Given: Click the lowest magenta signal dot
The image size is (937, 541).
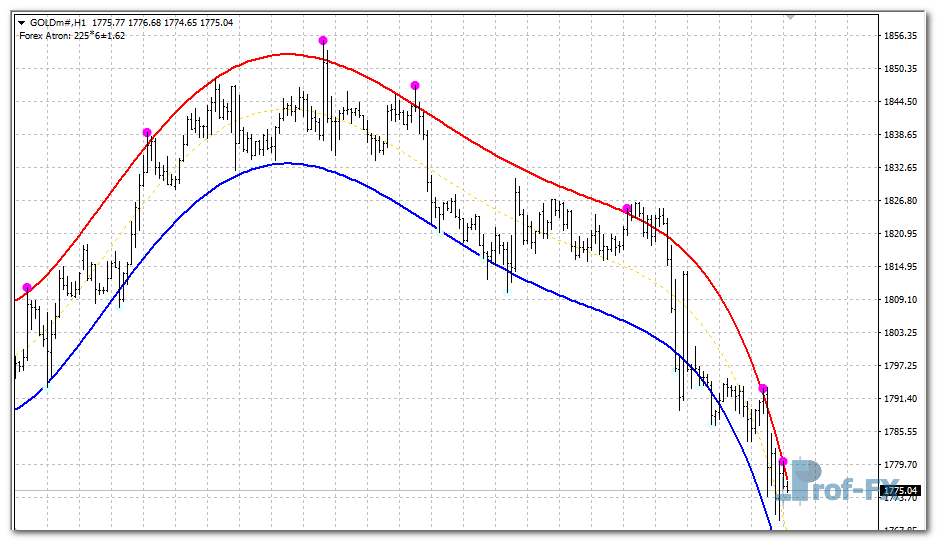Looking at the screenshot, I should click(x=783, y=461).
